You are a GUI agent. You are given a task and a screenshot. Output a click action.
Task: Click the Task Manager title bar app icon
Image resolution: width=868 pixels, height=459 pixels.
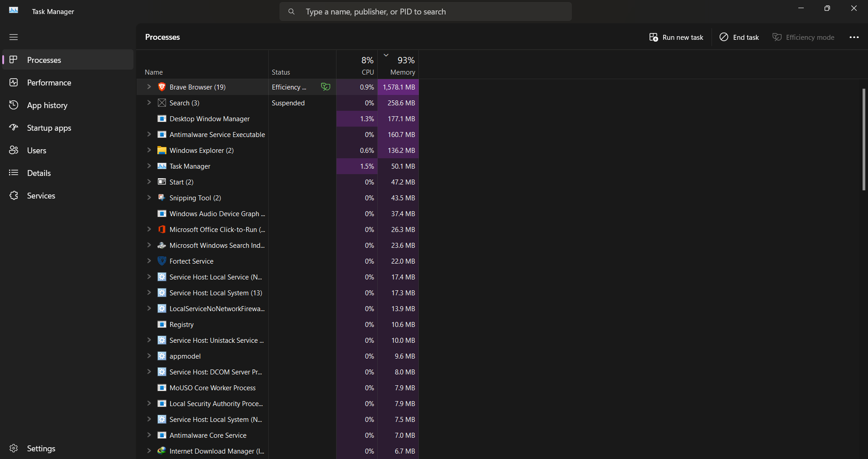coord(14,10)
